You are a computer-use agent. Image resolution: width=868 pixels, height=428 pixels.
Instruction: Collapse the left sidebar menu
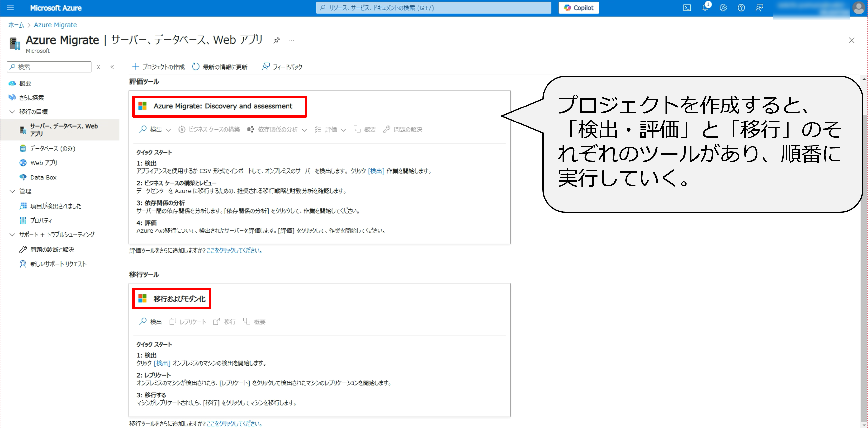pyautogui.click(x=112, y=67)
